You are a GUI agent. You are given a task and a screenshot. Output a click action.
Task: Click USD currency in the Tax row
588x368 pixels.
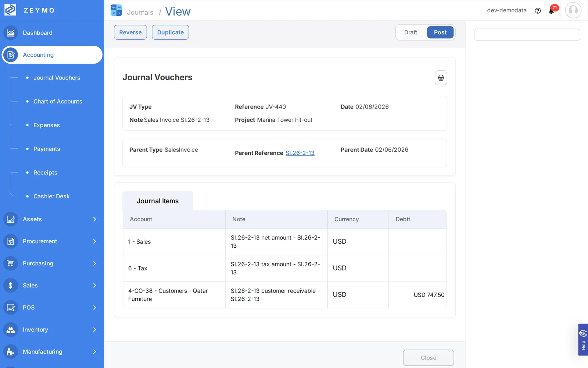click(x=340, y=268)
